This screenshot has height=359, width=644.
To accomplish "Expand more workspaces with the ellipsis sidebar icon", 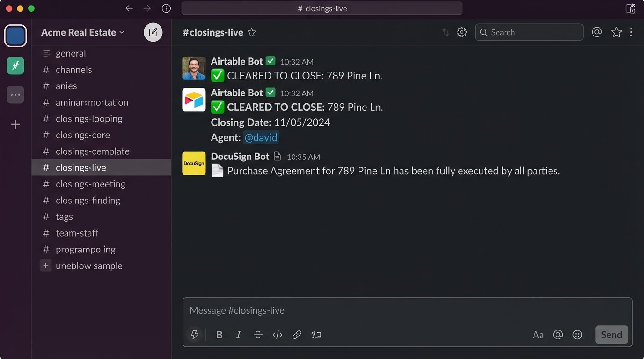I will coord(15,94).
